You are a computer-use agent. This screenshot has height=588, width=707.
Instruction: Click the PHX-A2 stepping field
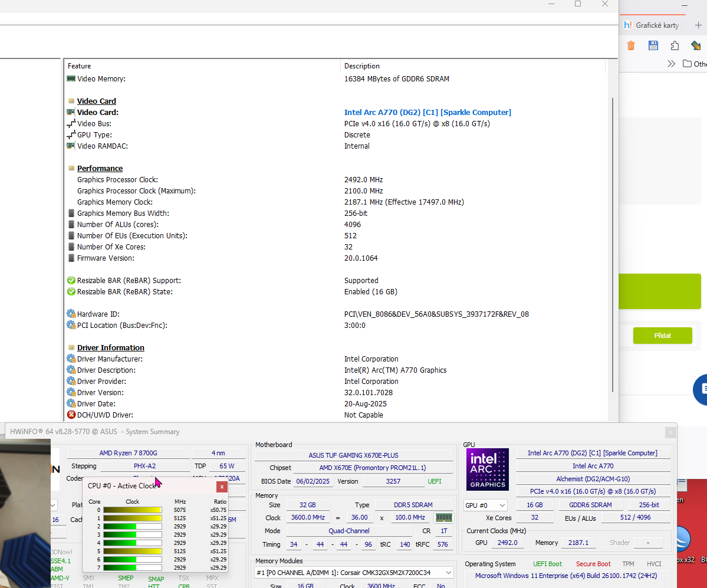click(x=144, y=466)
